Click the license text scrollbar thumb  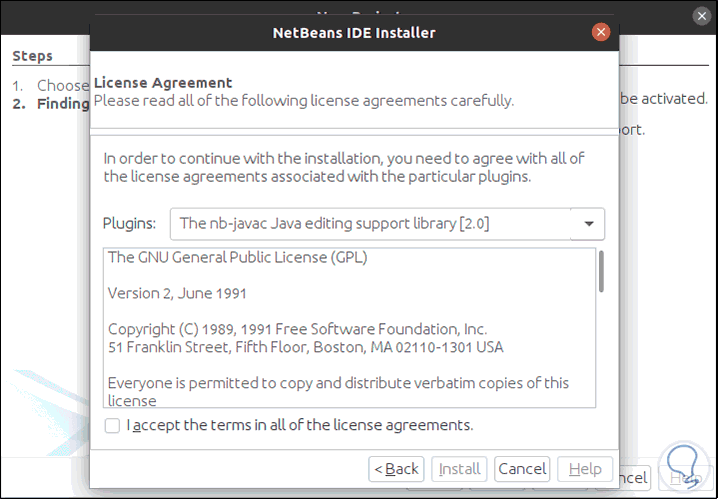(601, 271)
